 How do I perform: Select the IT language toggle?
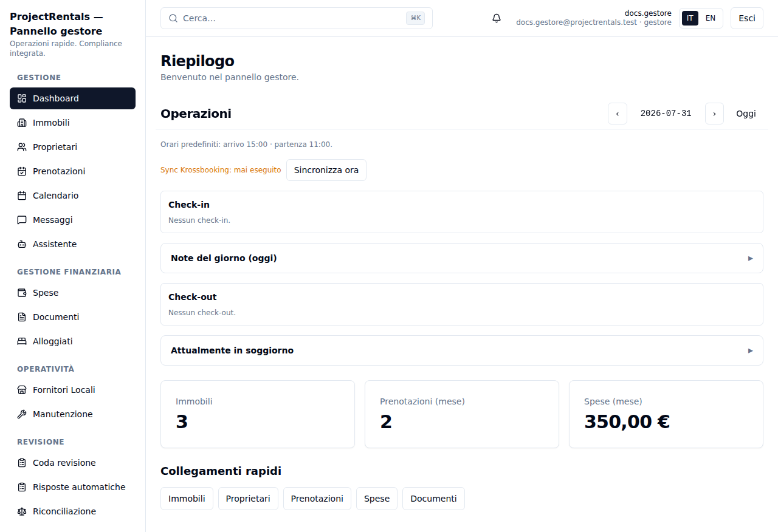coord(690,18)
